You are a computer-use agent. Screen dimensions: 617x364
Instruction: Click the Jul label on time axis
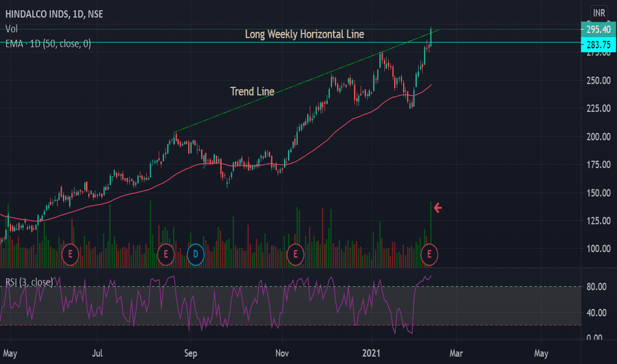pos(97,353)
